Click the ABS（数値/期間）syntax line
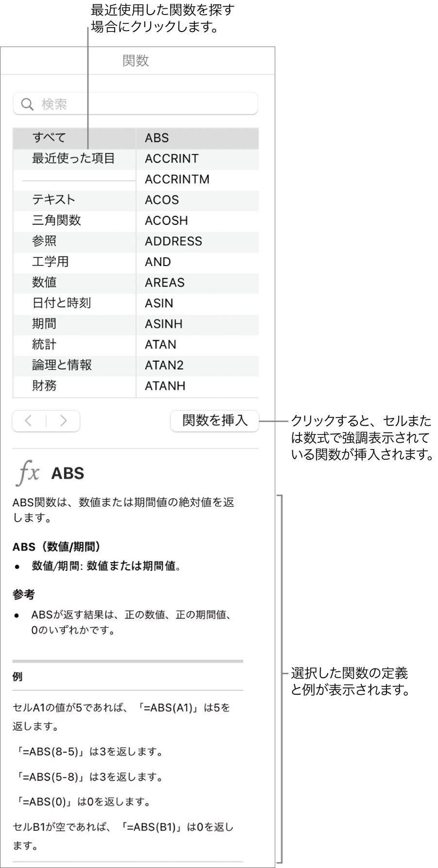The image size is (438, 868). (56, 547)
